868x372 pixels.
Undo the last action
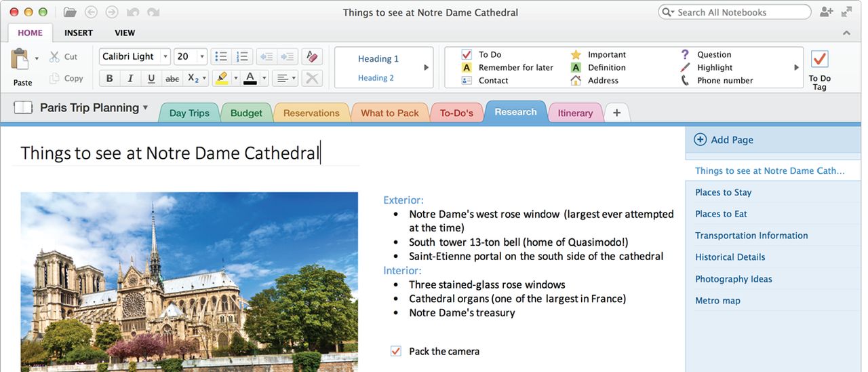(132, 12)
